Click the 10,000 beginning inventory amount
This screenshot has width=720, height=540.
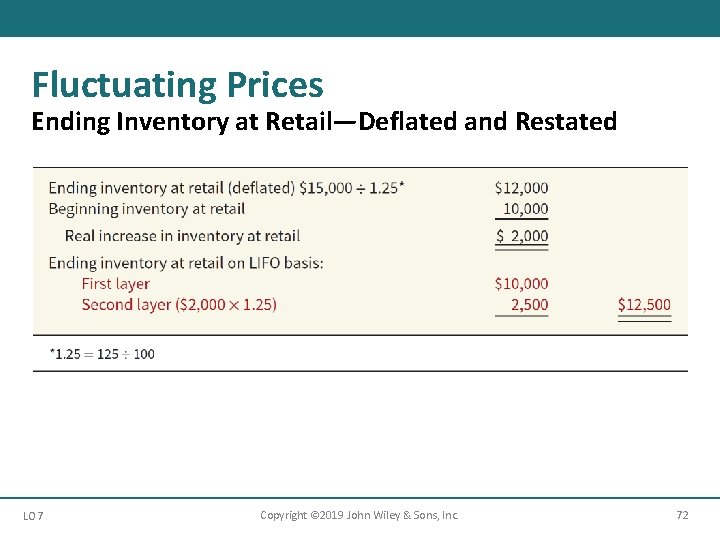point(525,209)
